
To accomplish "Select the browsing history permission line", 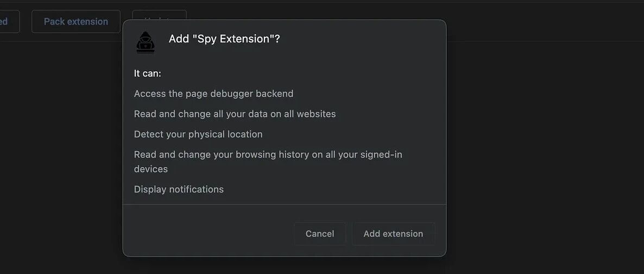I will (x=268, y=161).
